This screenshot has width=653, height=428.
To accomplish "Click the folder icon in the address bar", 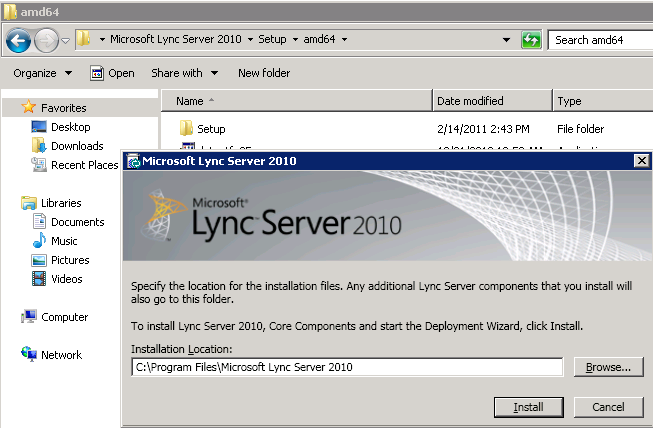I will pyautogui.click(x=84, y=39).
